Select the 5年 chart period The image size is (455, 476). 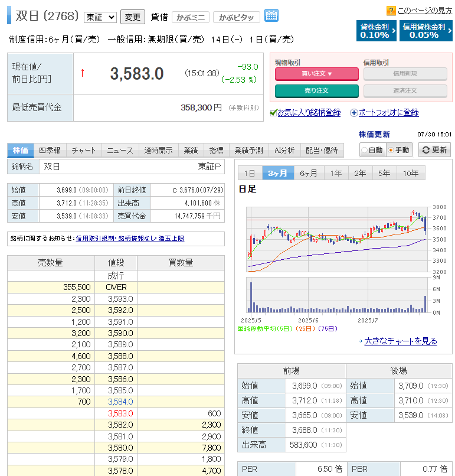[385, 173]
